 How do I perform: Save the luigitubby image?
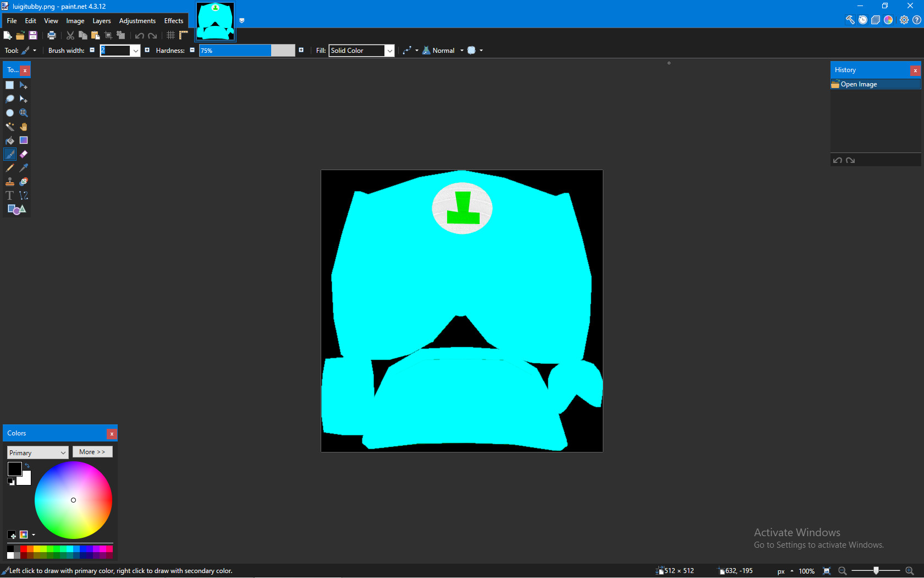(33, 35)
